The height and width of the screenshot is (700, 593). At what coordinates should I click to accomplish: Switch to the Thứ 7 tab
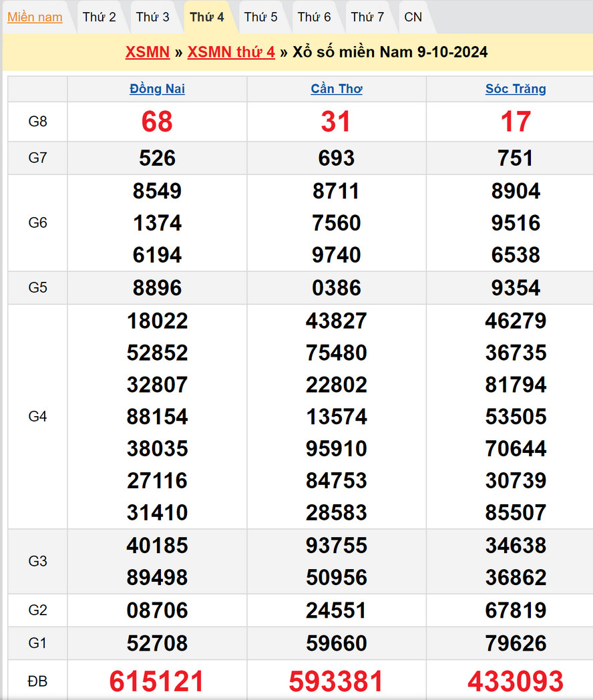tap(367, 17)
